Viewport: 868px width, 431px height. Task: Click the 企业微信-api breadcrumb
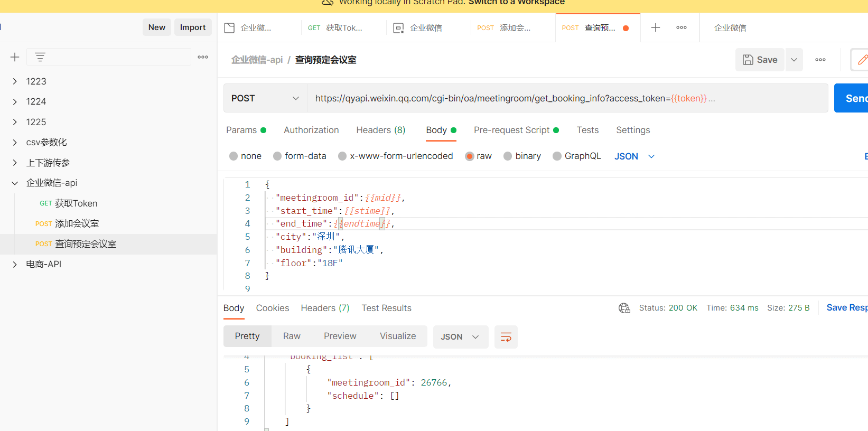[257, 60]
